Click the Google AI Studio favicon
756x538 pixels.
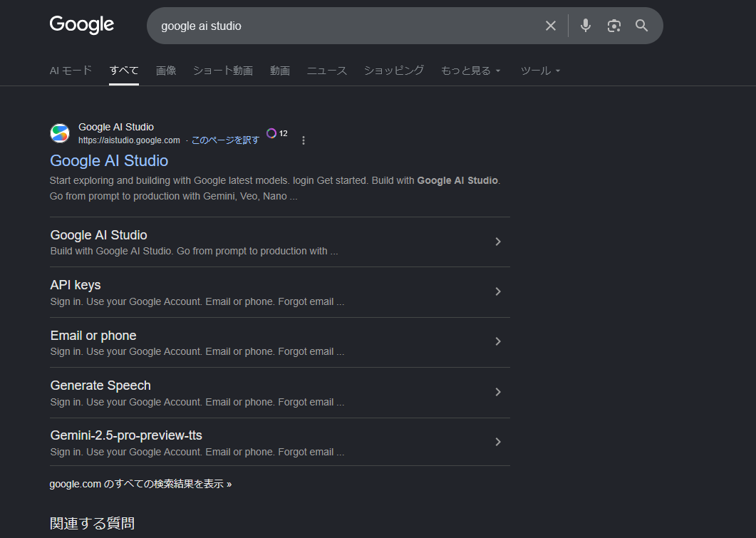pyautogui.click(x=60, y=133)
